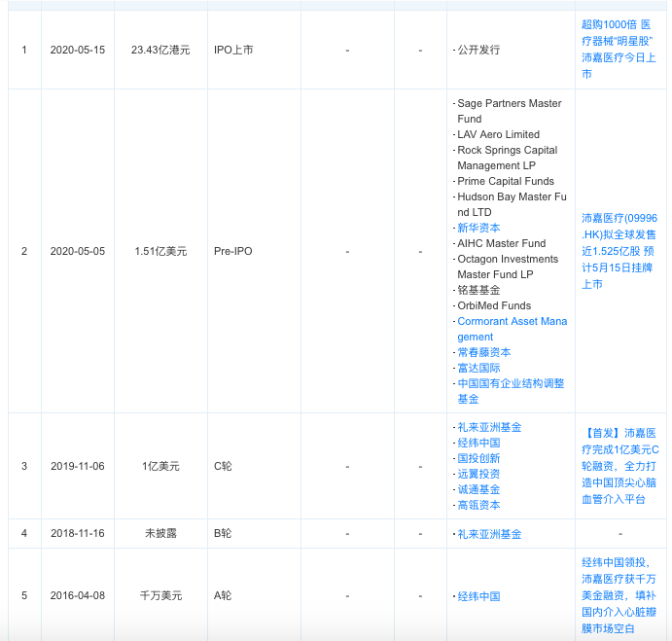Select the Pre-IPO round cell
The height and width of the screenshot is (641, 672).
click(x=254, y=251)
